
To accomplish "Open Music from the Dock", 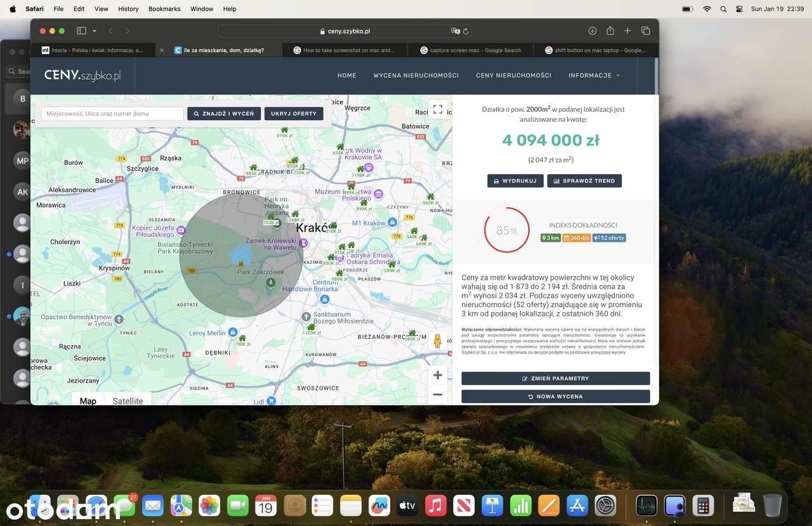I will pyautogui.click(x=435, y=505).
